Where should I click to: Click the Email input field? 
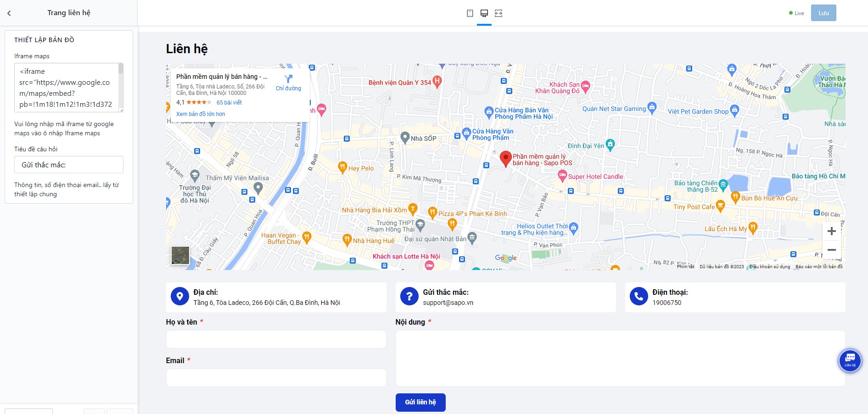click(276, 378)
